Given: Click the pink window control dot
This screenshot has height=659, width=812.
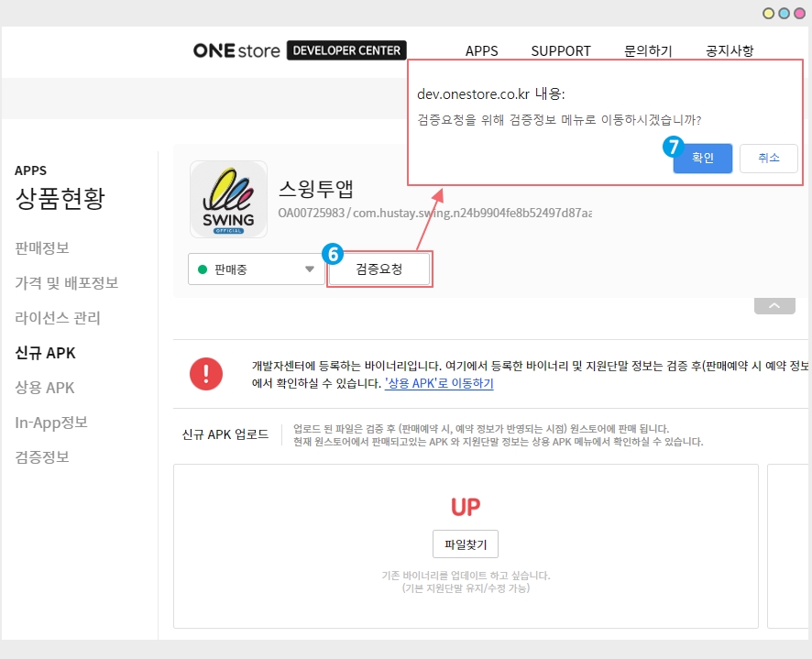Looking at the screenshot, I should 799,13.
